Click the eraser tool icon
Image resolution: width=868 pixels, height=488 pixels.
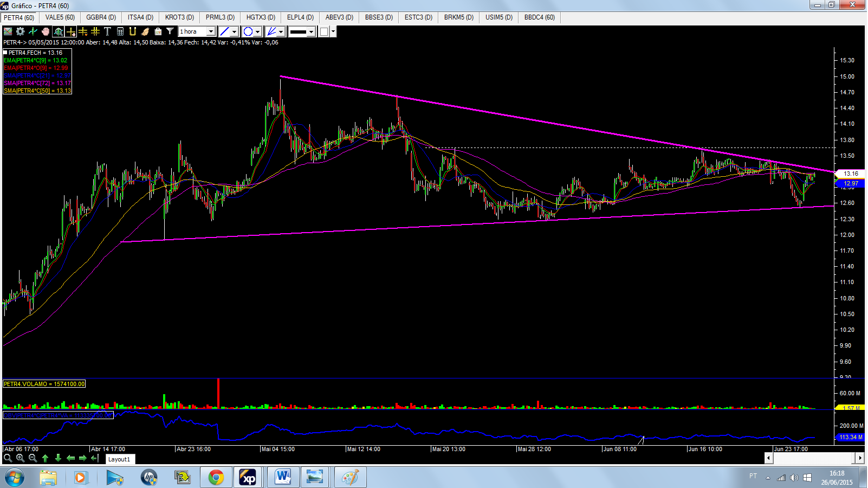point(145,31)
